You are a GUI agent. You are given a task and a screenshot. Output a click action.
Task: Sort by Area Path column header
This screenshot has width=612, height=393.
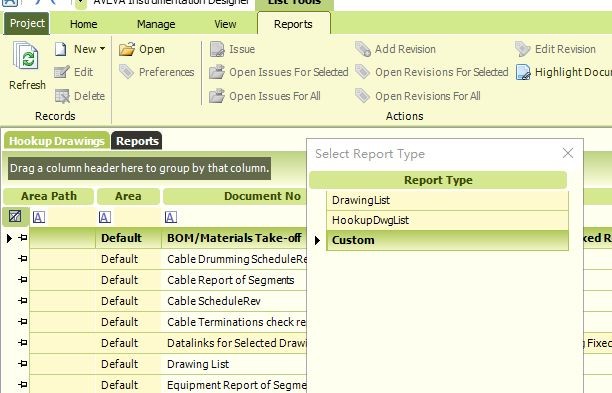tap(49, 196)
